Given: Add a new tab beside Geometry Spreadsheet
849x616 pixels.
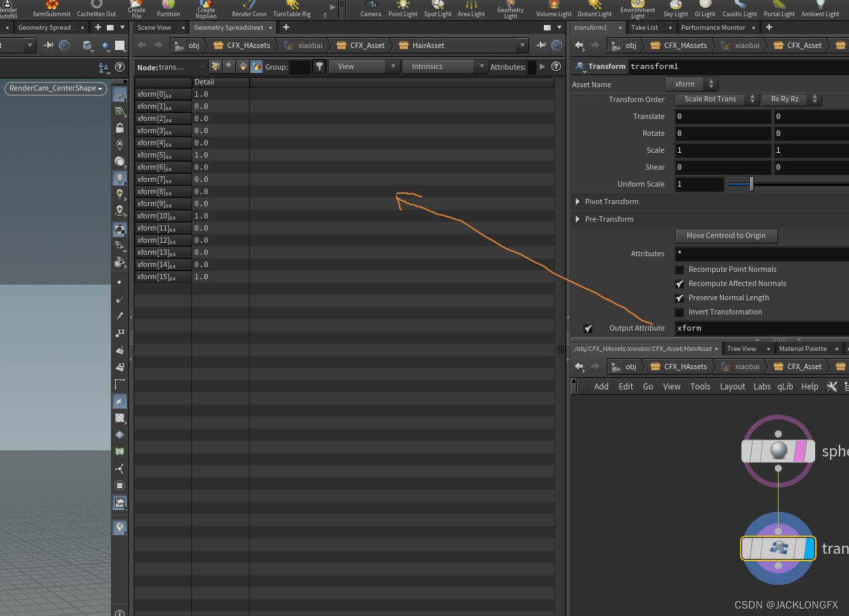Looking at the screenshot, I should tap(286, 27).
